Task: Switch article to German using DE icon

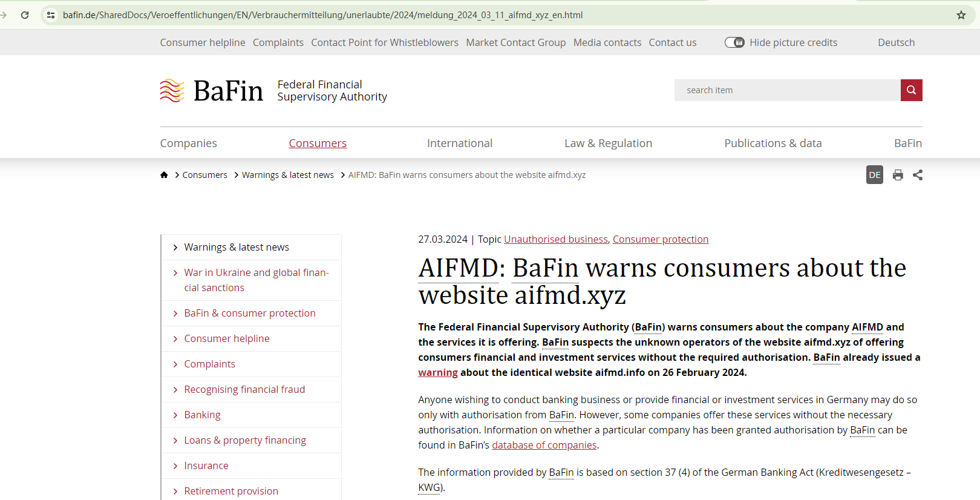Action: [875, 175]
